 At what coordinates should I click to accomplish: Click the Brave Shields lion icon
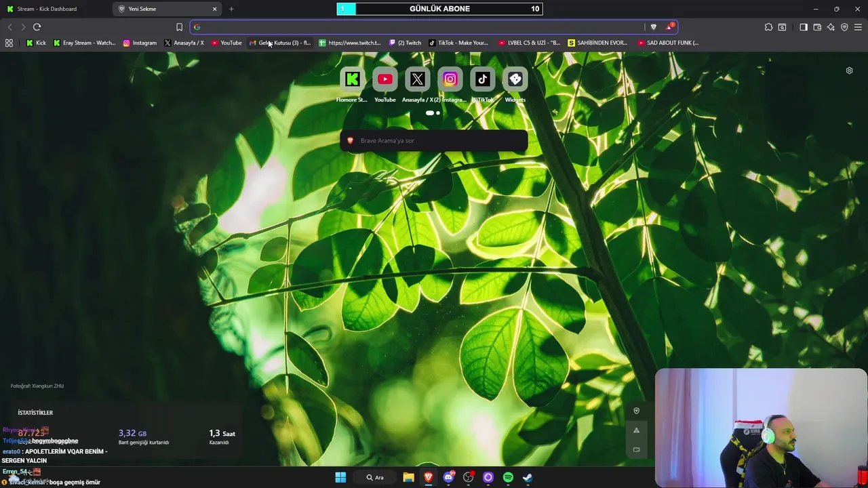pos(653,27)
